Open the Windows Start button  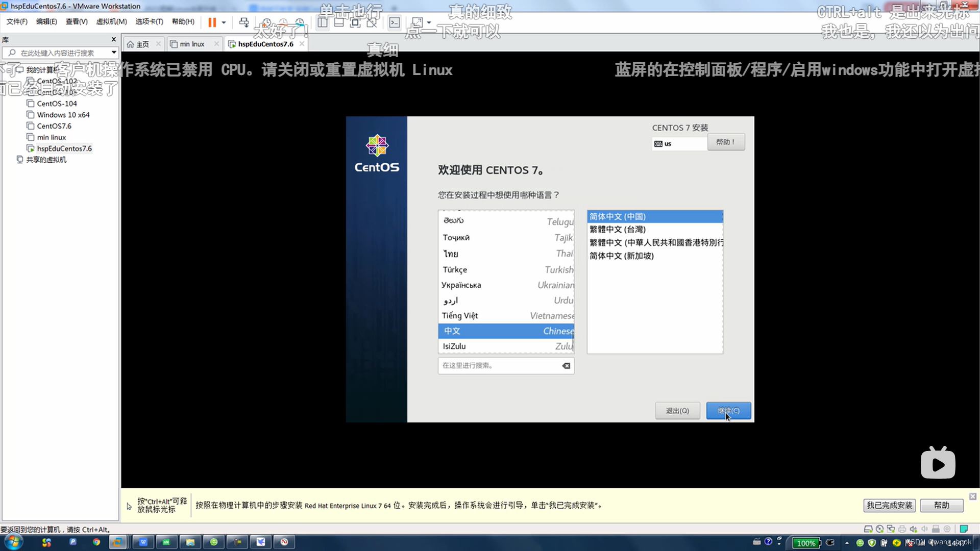(13, 542)
